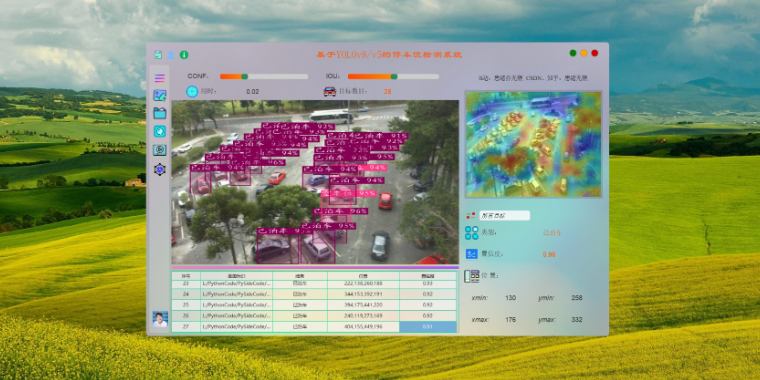Click the user avatar at sidebar bottom
This screenshot has width=760, height=380.
pyautogui.click(x=160, y=319)
